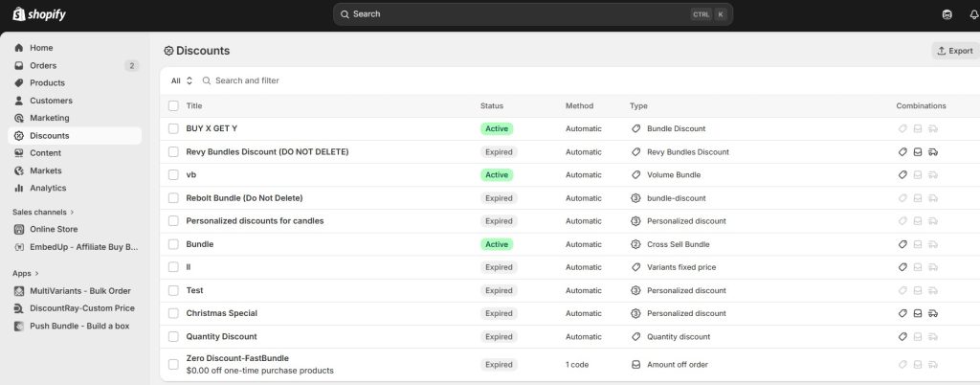Image resolution: width=980 pixels, height=385 pixels.
Task: Check the Christmas Special row checkbox
Action: [173, 313]
